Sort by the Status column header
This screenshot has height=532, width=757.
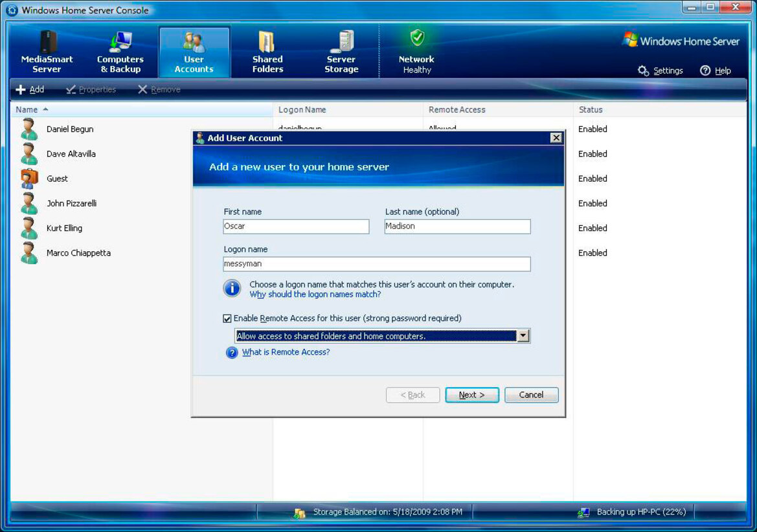[x=660, y=109]
